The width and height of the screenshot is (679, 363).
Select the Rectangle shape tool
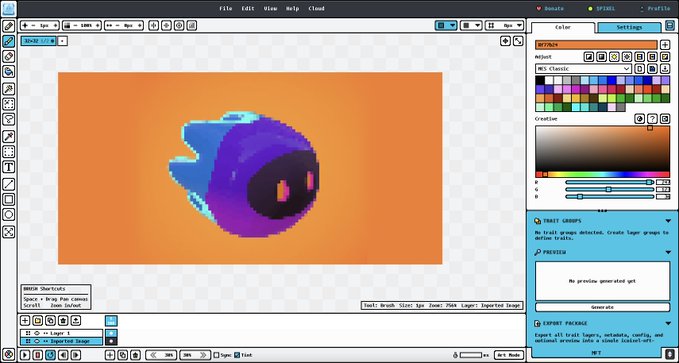click(9, 199)
